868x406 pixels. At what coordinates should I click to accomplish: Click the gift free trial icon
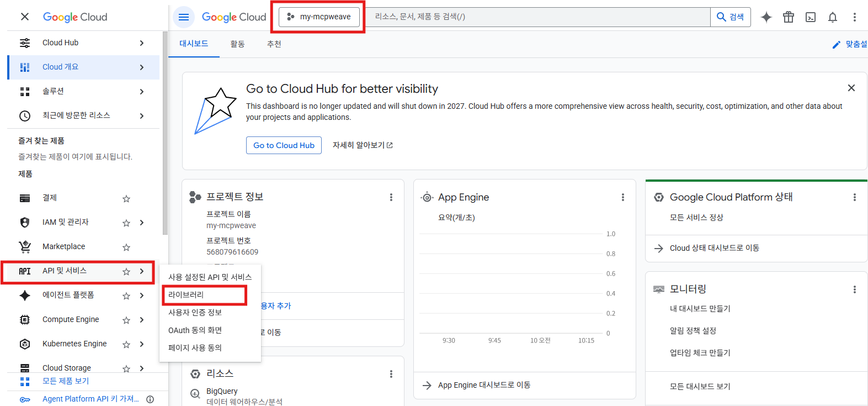(789, 17)
